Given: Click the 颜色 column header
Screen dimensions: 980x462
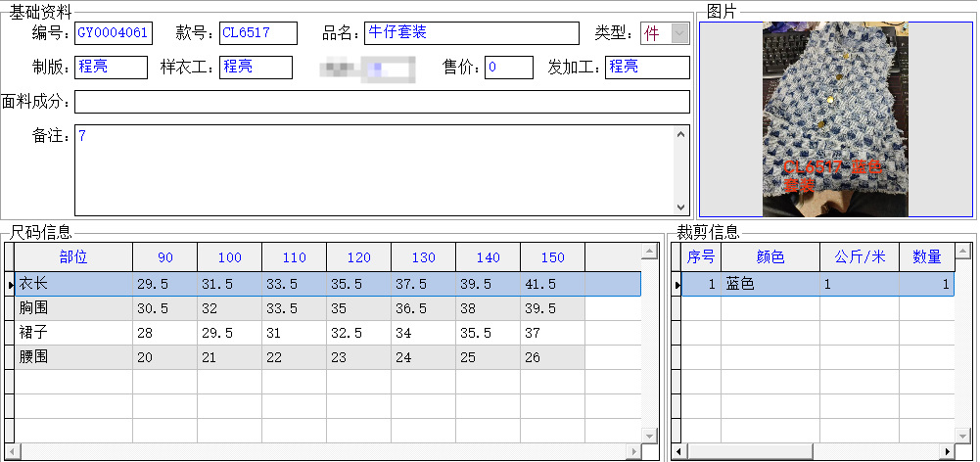Looking at the screenshot, I should pyautogui.click(x=770, y=257).
